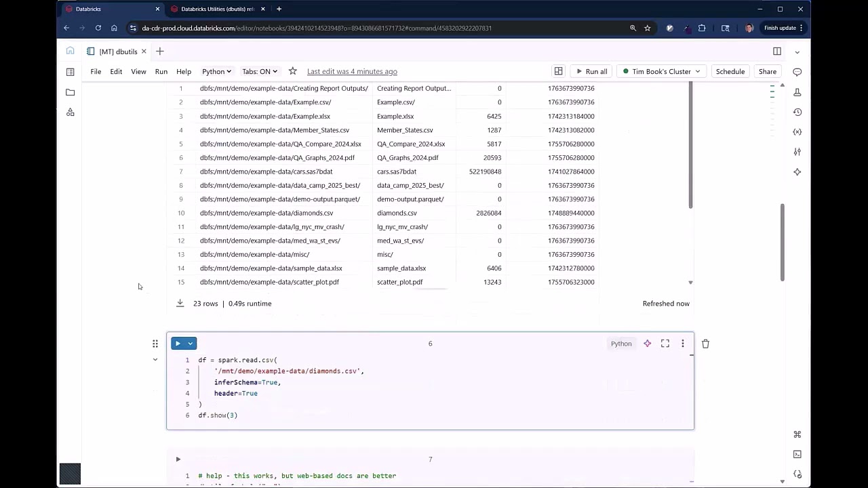Select the diamonds.csv path cell
The height and width of the screenshot is (488, 868).
[267, 213]
